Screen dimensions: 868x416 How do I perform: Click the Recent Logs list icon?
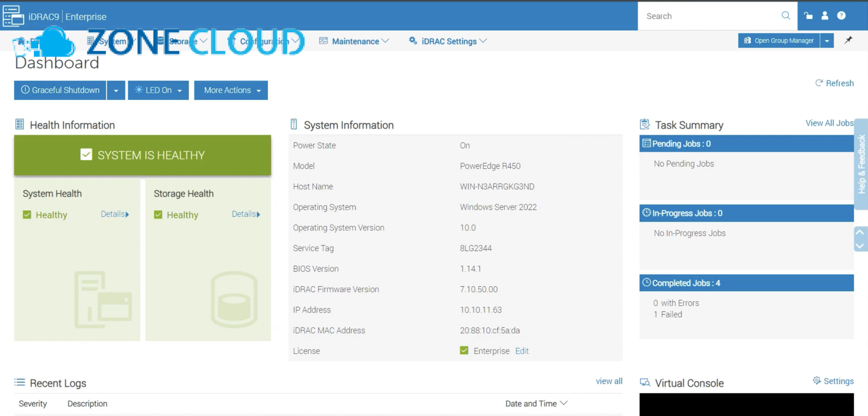click(x=20, y=382)
